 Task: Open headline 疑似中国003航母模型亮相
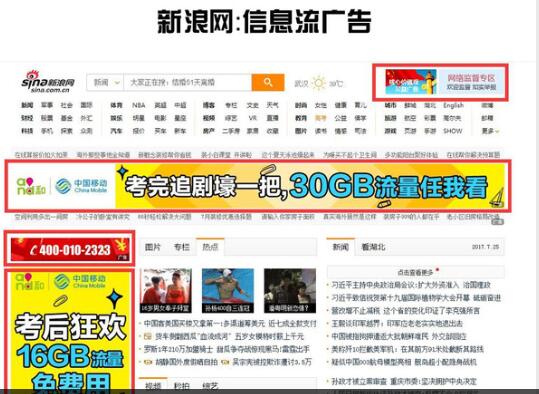(404, 362)
